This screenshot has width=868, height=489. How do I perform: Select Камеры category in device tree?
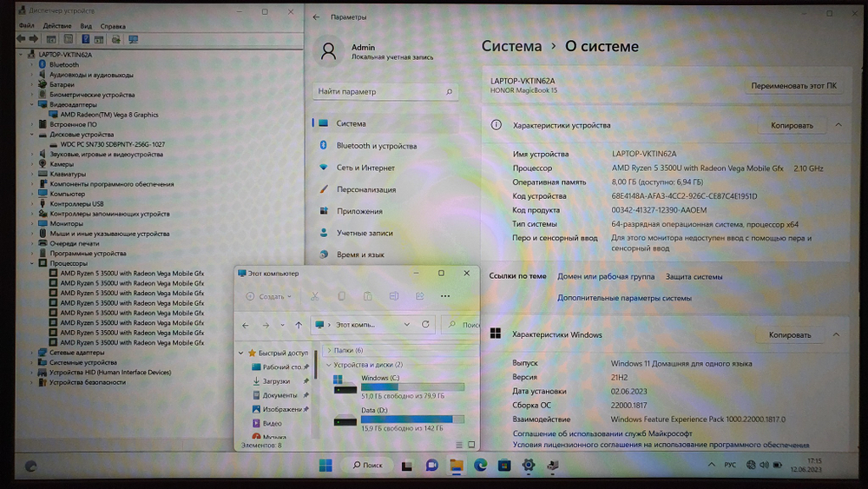(62, 164)
